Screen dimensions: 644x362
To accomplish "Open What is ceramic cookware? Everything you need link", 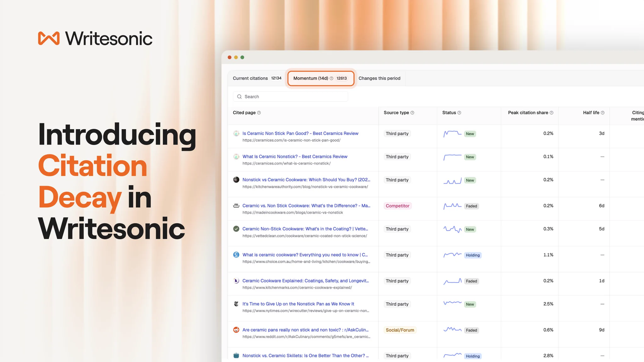I will click(x=305, y=255).
